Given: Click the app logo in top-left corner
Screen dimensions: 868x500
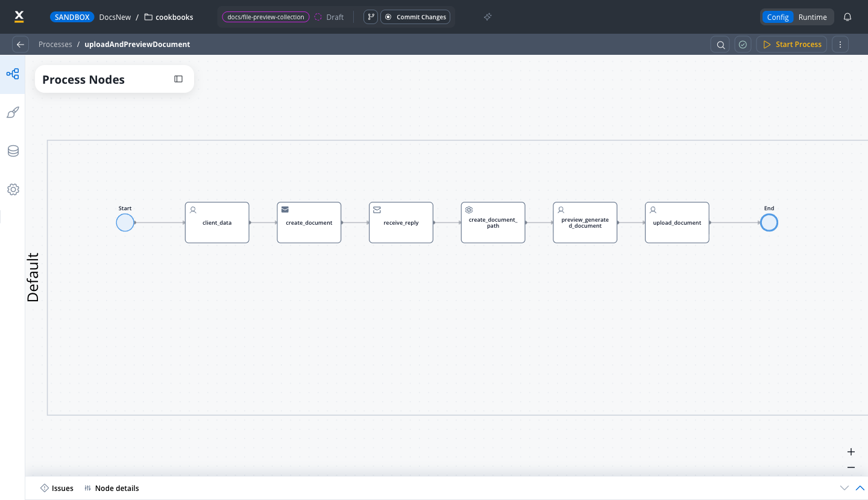Looking at the screenshot, I should (19, 17).
